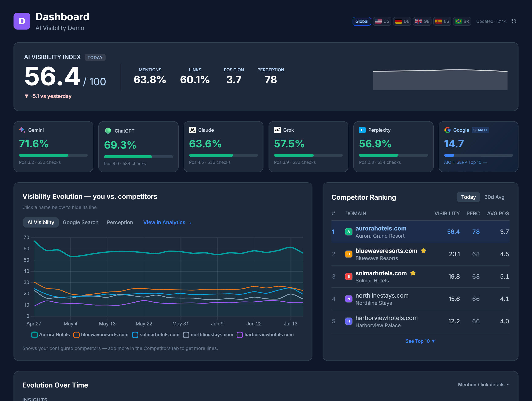Click ChatGPT visibility progress bar
Image resolution: width=532 pixels, height=401 pixels.
click(x=138, y=157)
